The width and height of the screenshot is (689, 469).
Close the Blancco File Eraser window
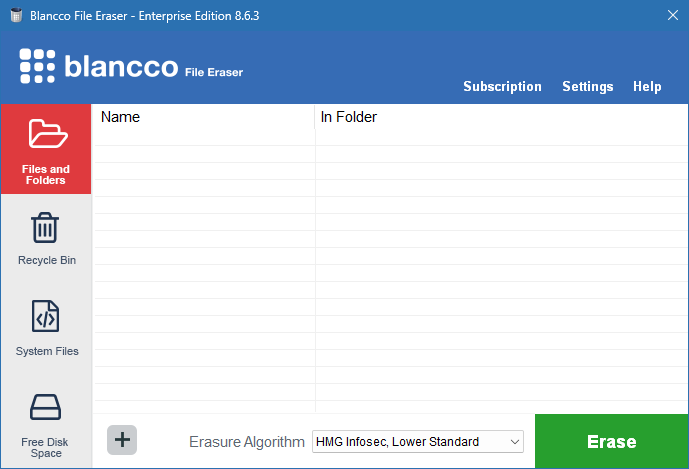(x=672, y=15)
